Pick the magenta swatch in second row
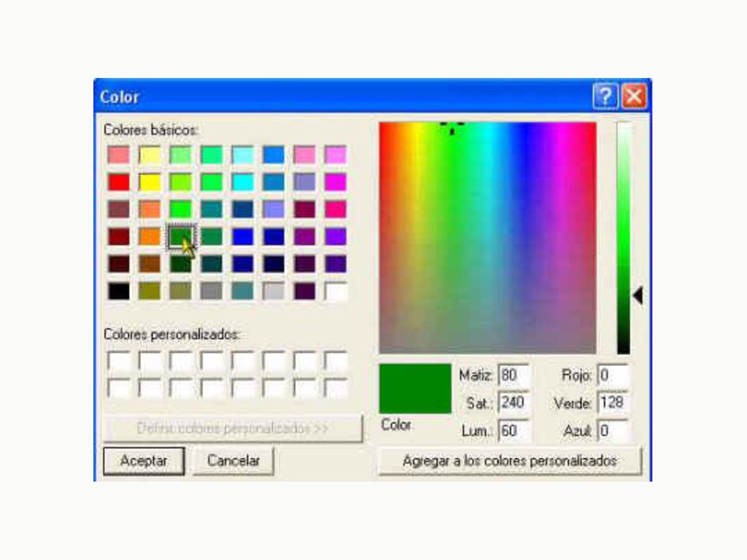Viewport: 747px width, 560px height. pos(336,182)
